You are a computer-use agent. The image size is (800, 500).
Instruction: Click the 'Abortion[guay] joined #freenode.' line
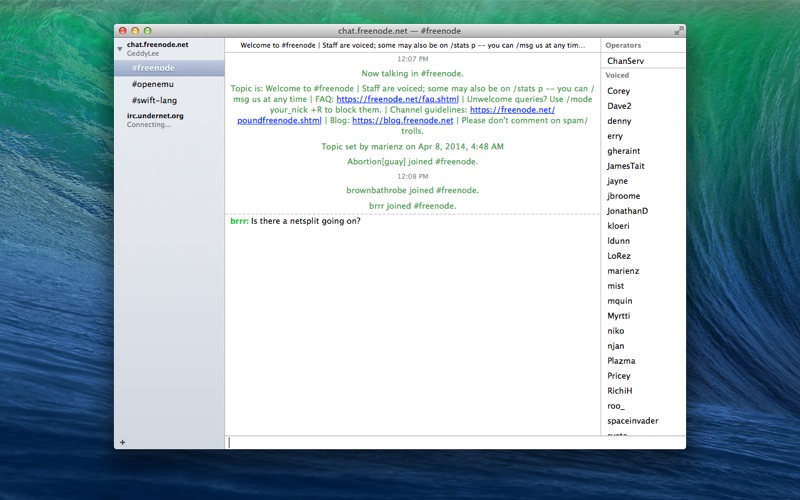click(x=412, y=161)
